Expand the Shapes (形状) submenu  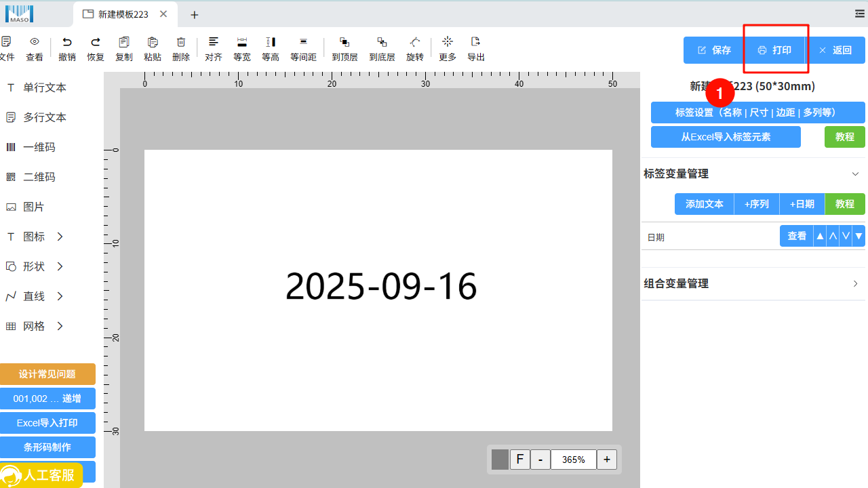click(60, 266)
